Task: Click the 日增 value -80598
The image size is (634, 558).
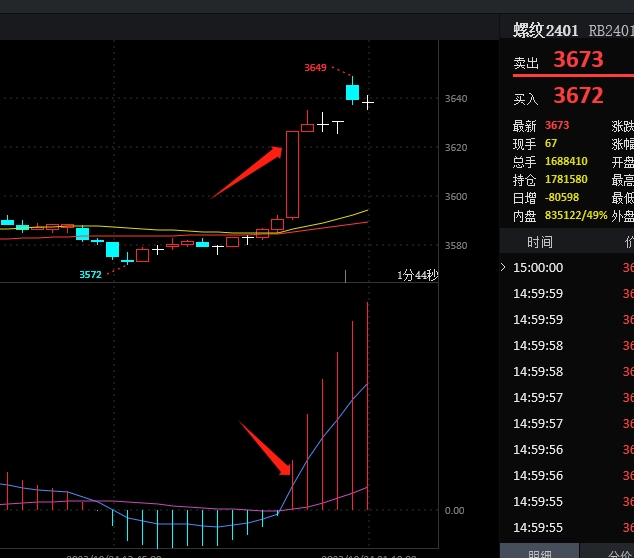Action: pyautogui.click(x=562, y=197)
